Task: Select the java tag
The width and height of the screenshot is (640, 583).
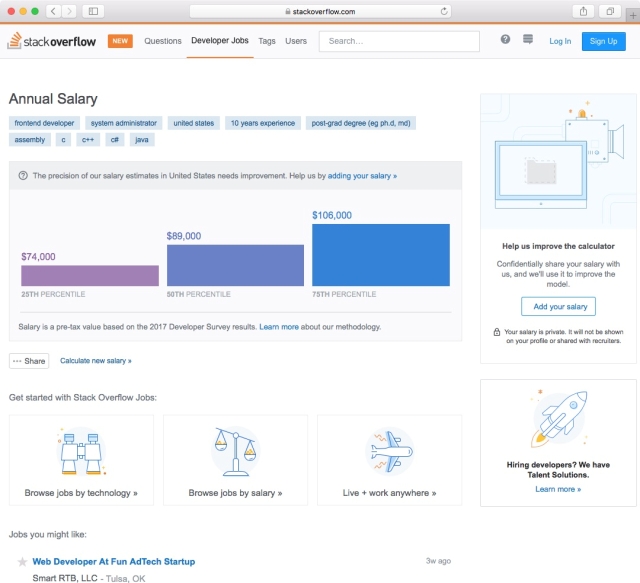Action: pyautogui.click(x=142, y=140)
